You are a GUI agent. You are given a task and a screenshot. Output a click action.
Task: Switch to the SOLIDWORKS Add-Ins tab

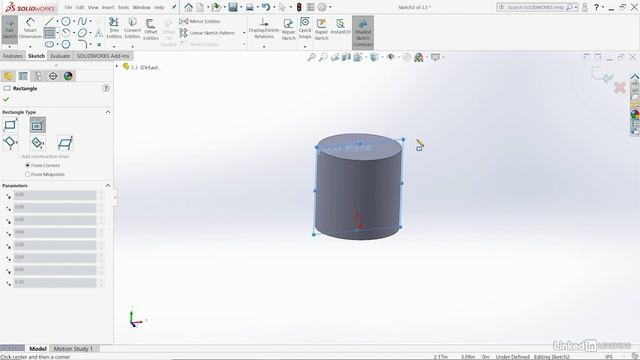point(103,56)
